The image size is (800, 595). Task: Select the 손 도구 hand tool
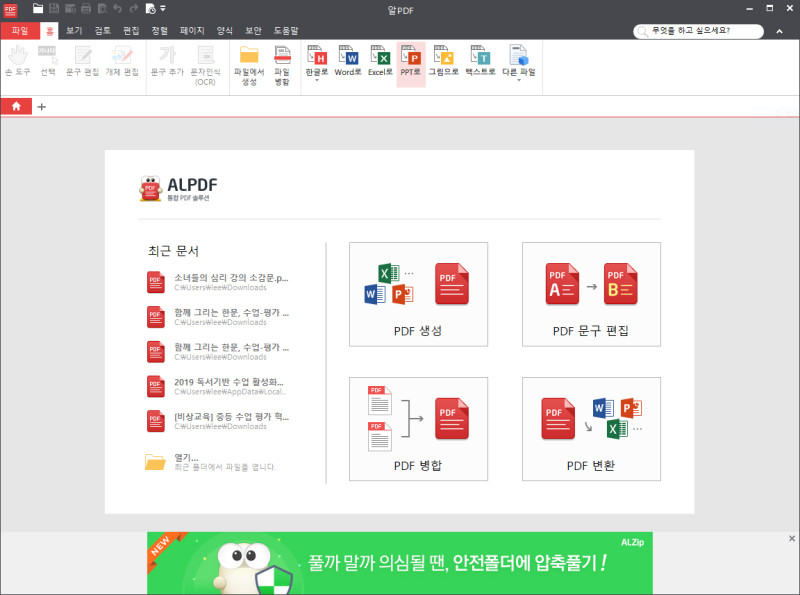[x=18, y=61]
